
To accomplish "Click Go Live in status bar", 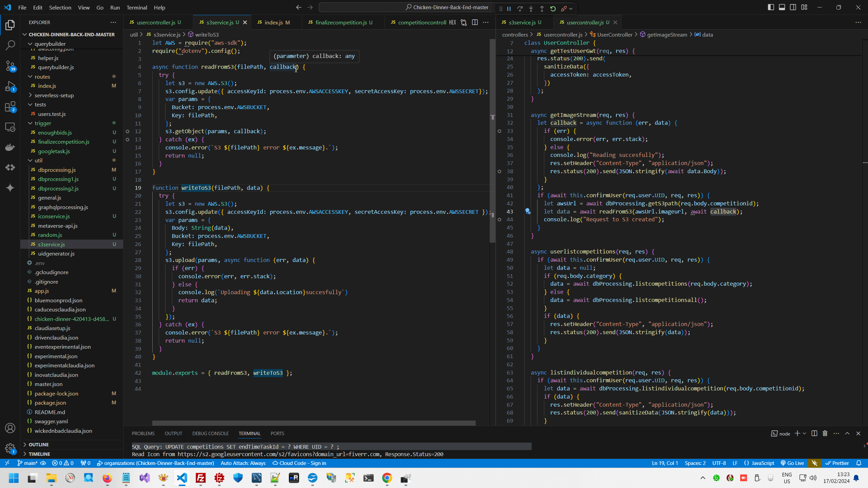I will pos(792,463).
